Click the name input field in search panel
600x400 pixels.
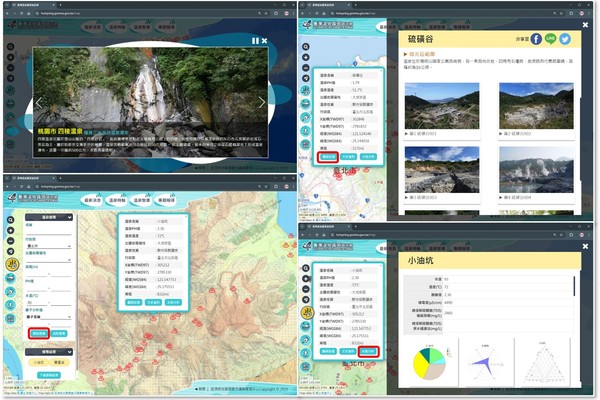pyautogui.click(x=49, y=231)
